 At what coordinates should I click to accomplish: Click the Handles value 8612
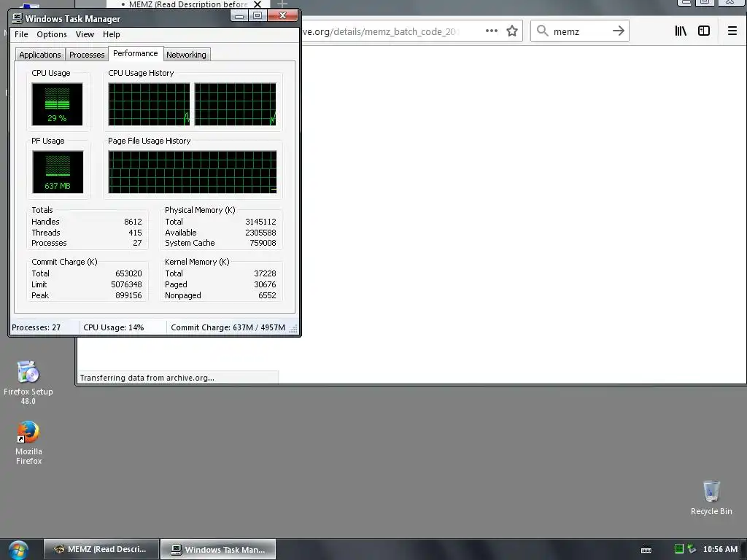133,222
